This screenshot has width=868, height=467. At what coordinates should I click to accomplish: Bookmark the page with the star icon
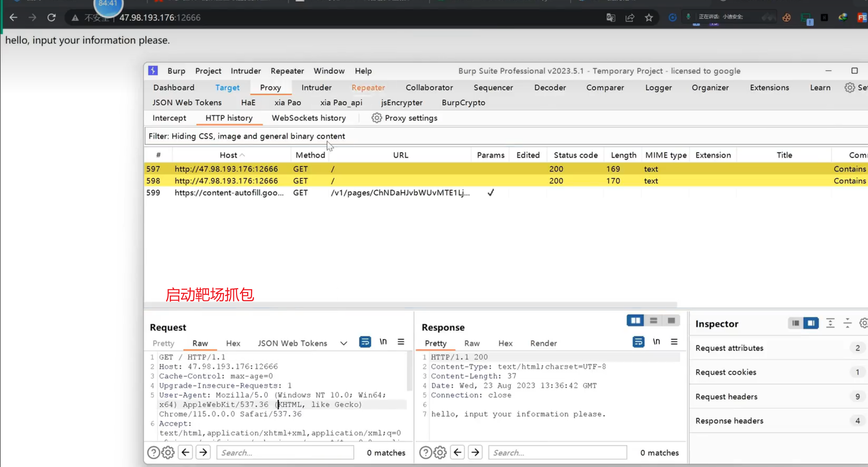pyautogui.click(x=648, y=18)
